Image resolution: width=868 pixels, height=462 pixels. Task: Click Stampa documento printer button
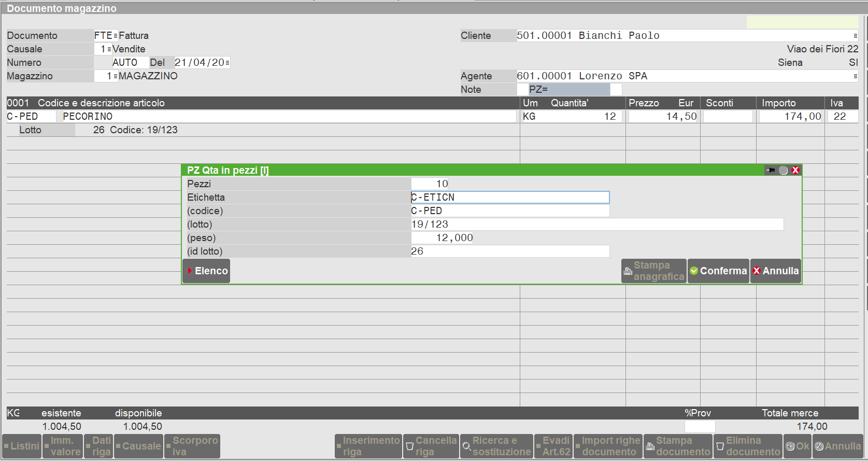(x=678, y=446)
